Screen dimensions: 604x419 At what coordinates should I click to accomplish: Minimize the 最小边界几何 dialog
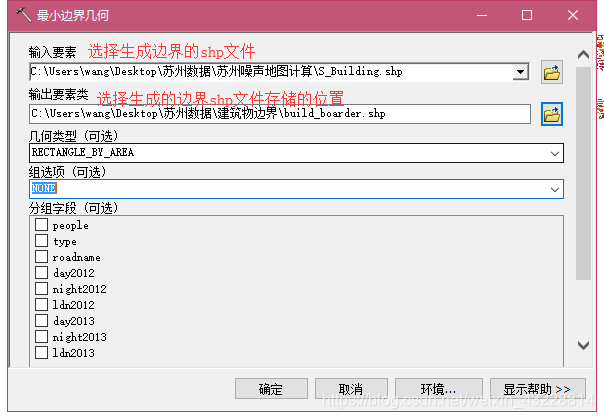[482, 15]
